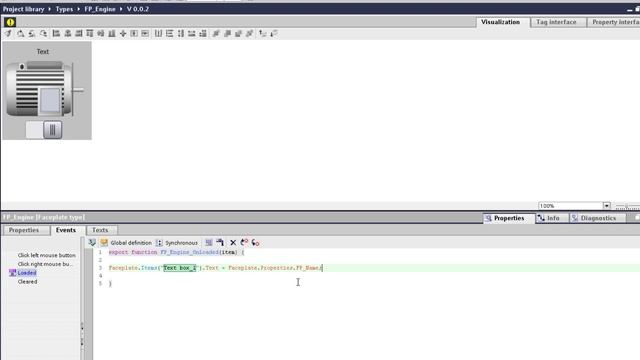Select the Loaded event icon
Image resolution: width=640 pixels, height=360 pixels.
click(12, 273)
